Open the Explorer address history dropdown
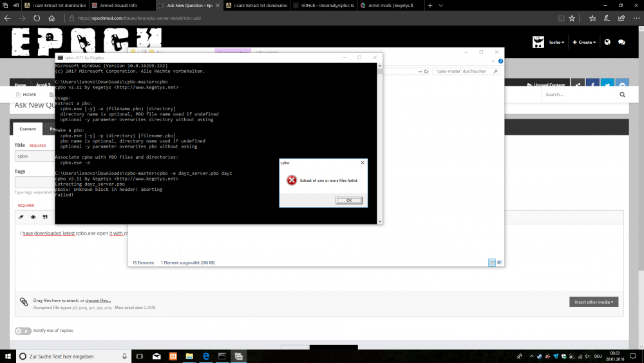The width and height of the screenshot is (644, 363). [420, 72]
